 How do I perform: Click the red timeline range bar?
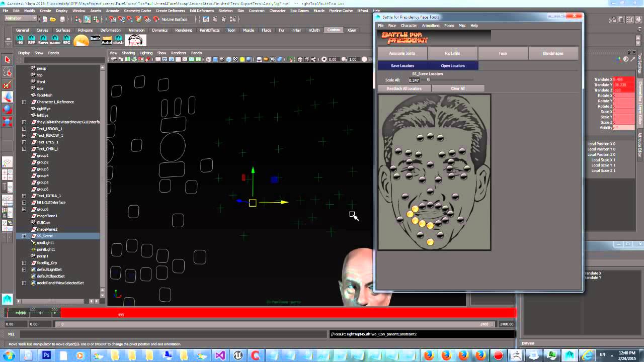click(288, 313)
